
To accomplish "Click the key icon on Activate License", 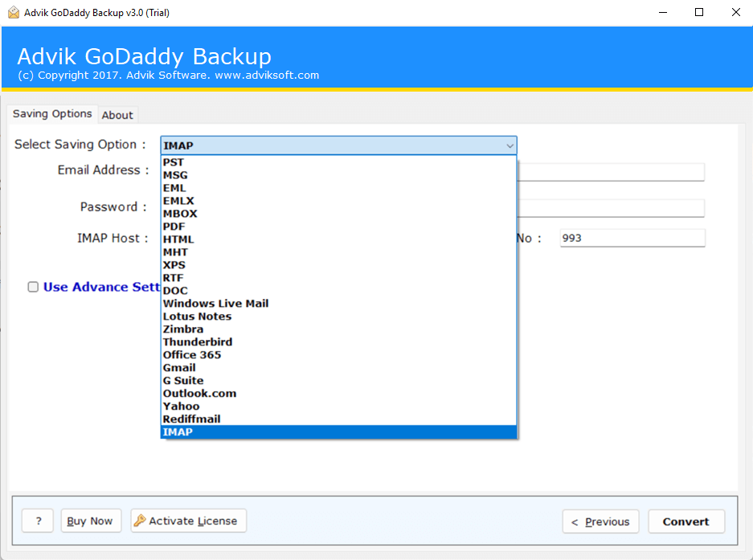I will [x=140, y=520].
